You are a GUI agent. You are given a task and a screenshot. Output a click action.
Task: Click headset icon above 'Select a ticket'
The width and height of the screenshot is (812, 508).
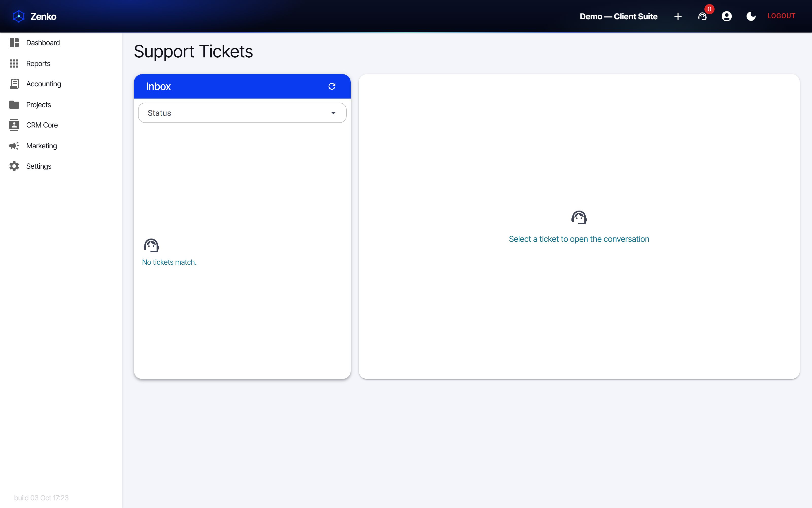pyautogui.click(x=579, y=217)
